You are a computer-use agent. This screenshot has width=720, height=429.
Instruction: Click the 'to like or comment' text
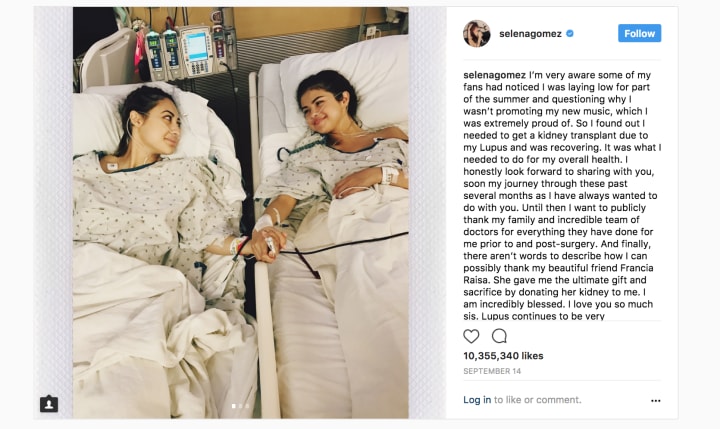pos(538,400)
